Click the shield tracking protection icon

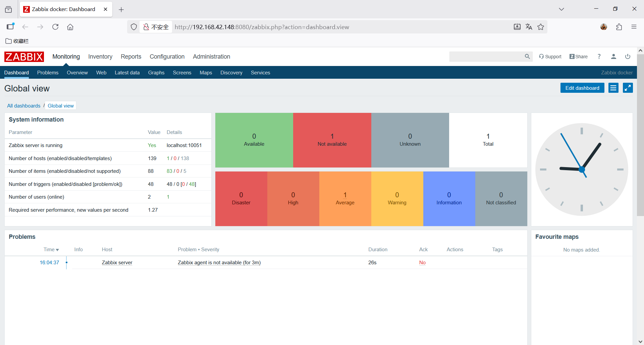pos(134,27)
